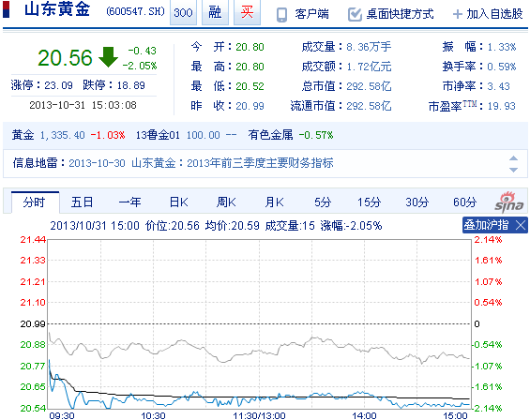Switch to the 周K chart tab

[x=226, y=202]
